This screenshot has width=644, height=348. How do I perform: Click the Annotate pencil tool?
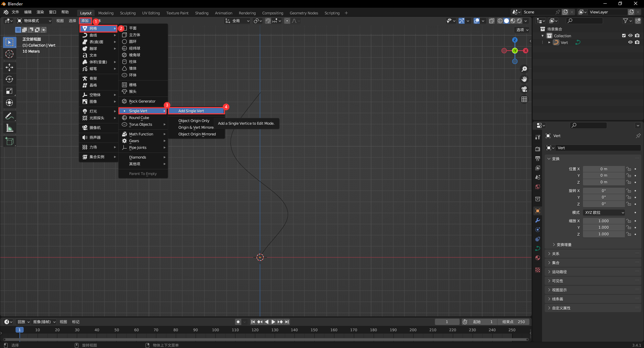9,116
